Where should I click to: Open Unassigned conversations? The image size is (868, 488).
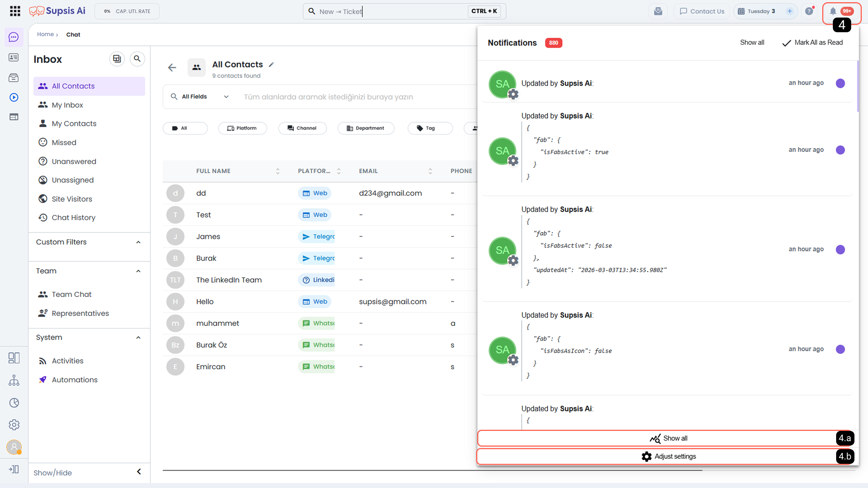89,180
